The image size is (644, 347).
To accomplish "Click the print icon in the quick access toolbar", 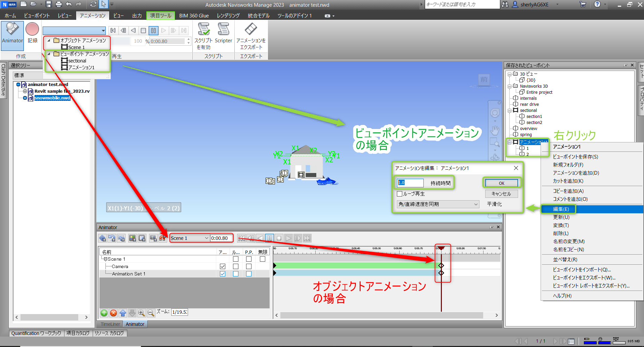I will pos(58,4).
